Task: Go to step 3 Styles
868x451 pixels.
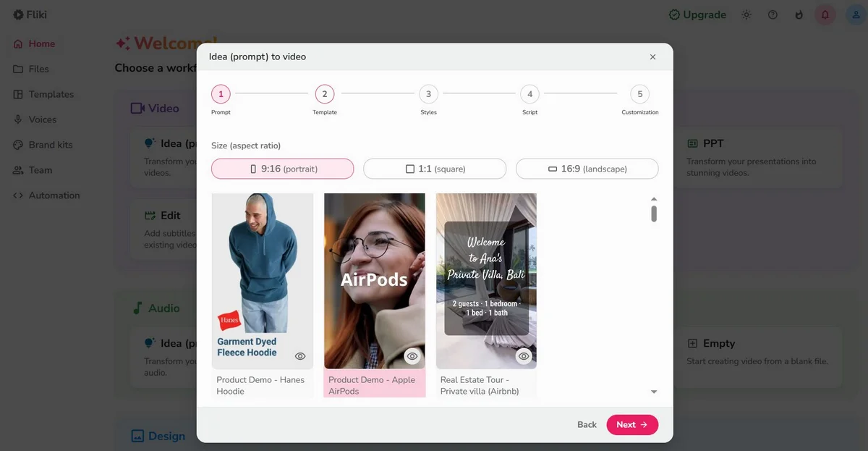Action: click(428, 94)
